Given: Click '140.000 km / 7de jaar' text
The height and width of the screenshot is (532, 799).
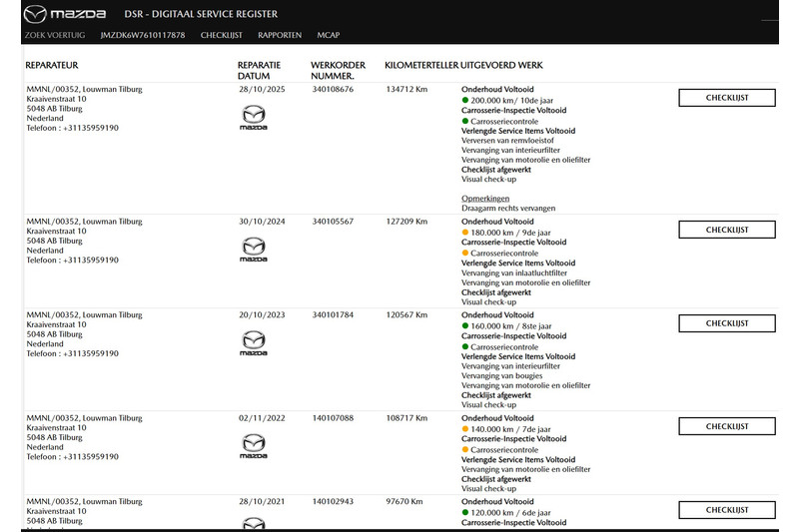Looking at the screenshot, I should click(510, 429).
